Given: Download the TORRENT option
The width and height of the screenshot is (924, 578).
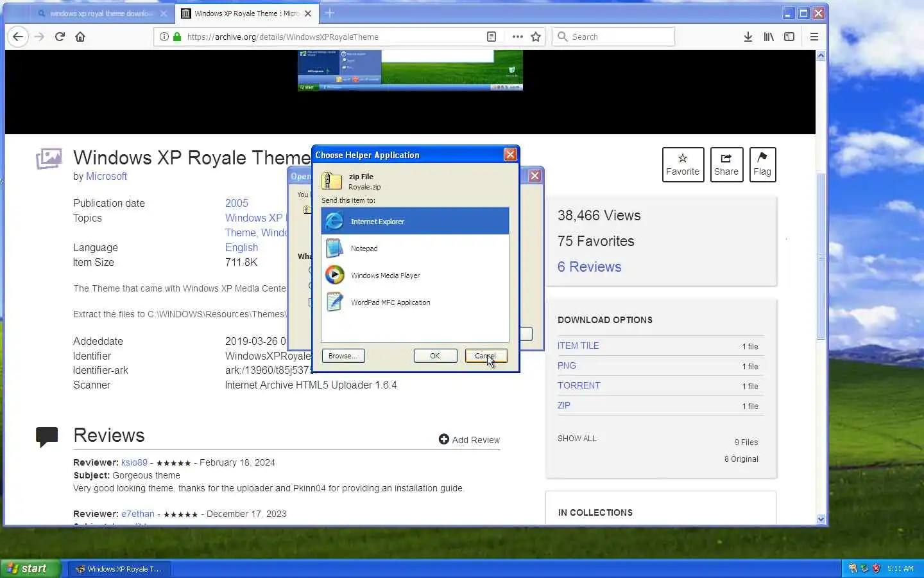Looking at the screenshot, I should tap(579, 385).
